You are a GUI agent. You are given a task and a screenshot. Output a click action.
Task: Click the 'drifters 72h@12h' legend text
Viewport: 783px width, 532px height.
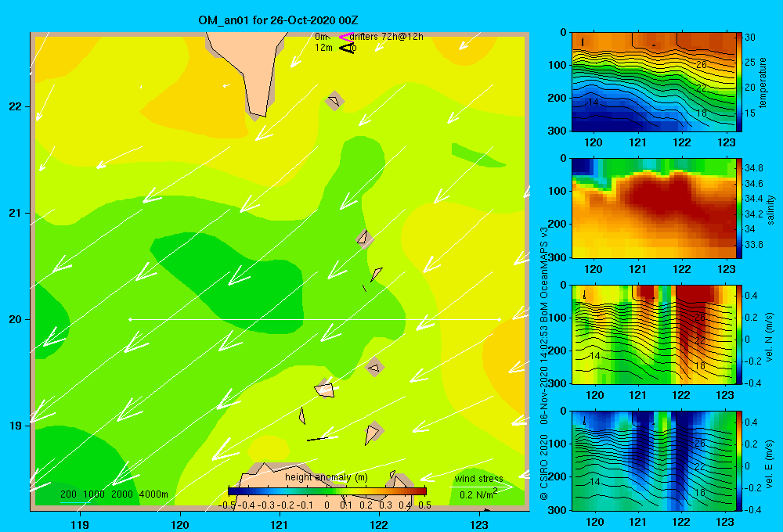tap(386, 37)
